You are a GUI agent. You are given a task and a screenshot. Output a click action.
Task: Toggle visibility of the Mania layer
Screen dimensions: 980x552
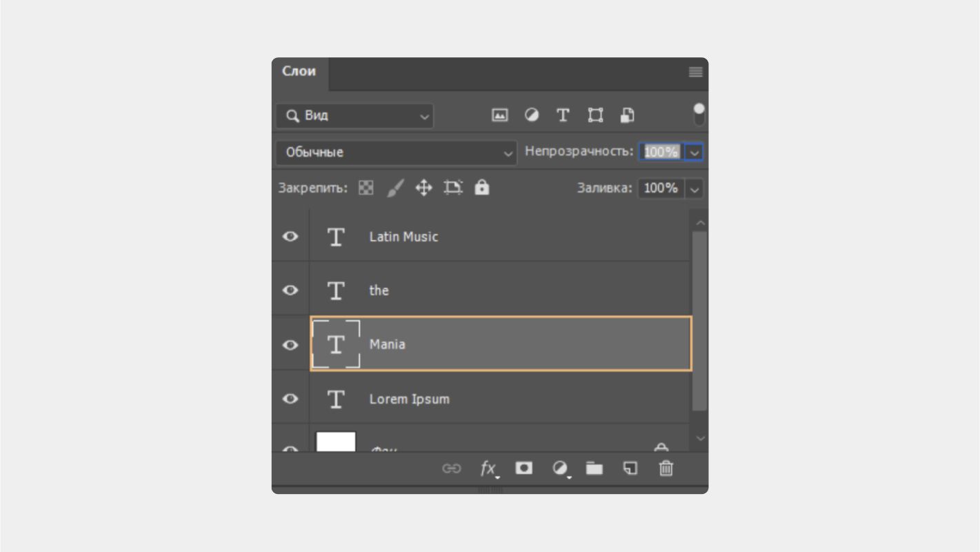(290, 344)
